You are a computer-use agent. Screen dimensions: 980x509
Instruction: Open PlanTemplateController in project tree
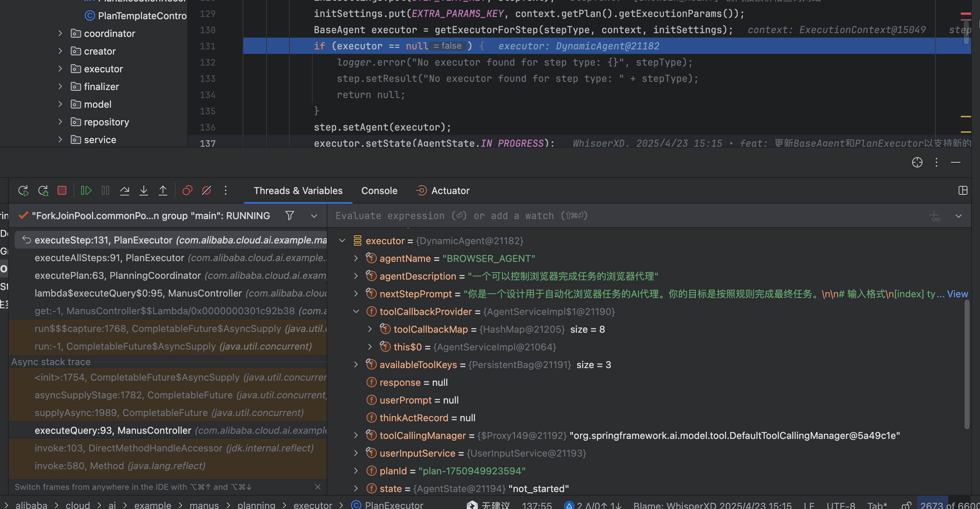[136, 15]
